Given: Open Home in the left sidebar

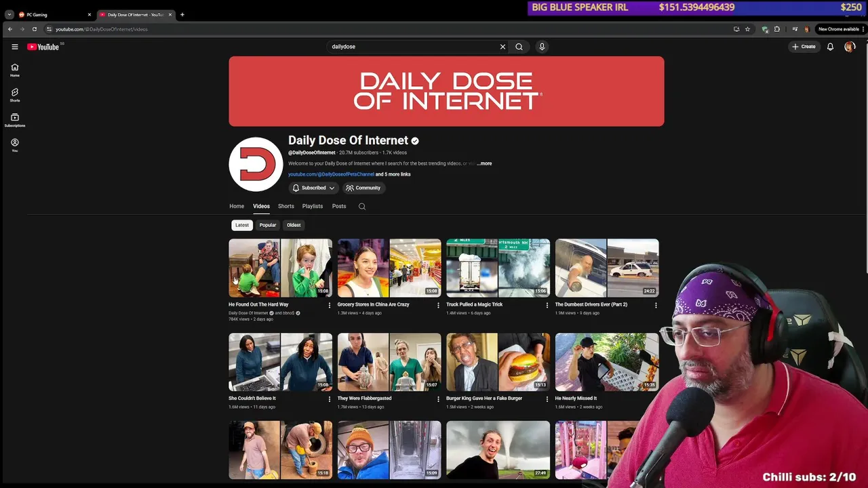Looking at the screenshot, I should point(14,70).
